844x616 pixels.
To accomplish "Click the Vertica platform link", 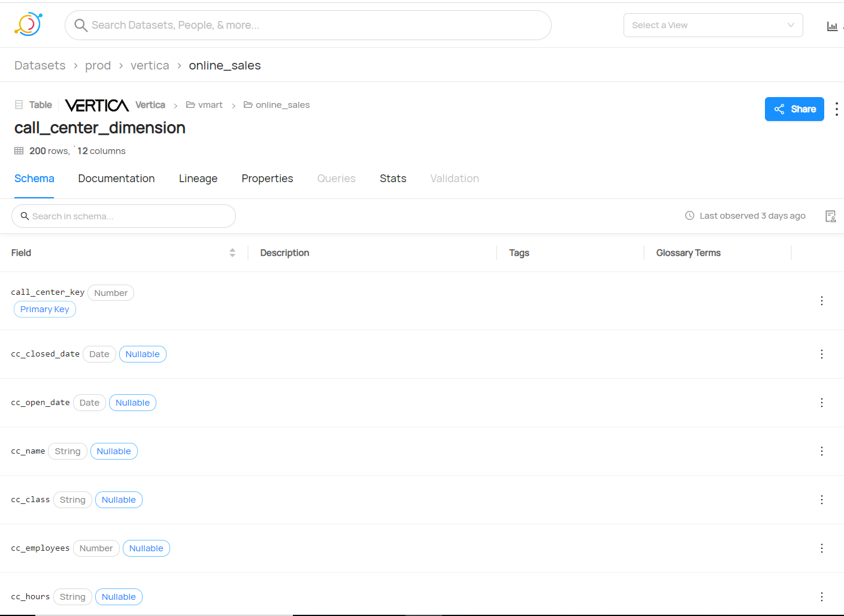I will (150, 105).
